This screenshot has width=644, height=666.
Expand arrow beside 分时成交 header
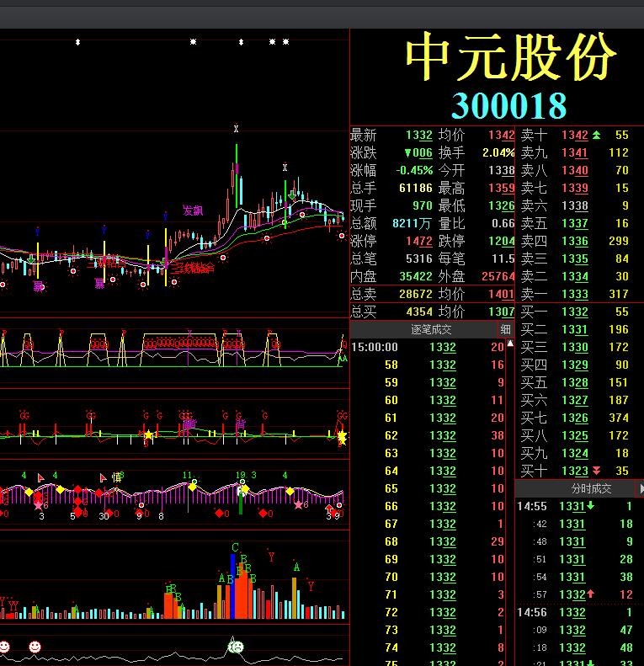[x=641, y=489]
